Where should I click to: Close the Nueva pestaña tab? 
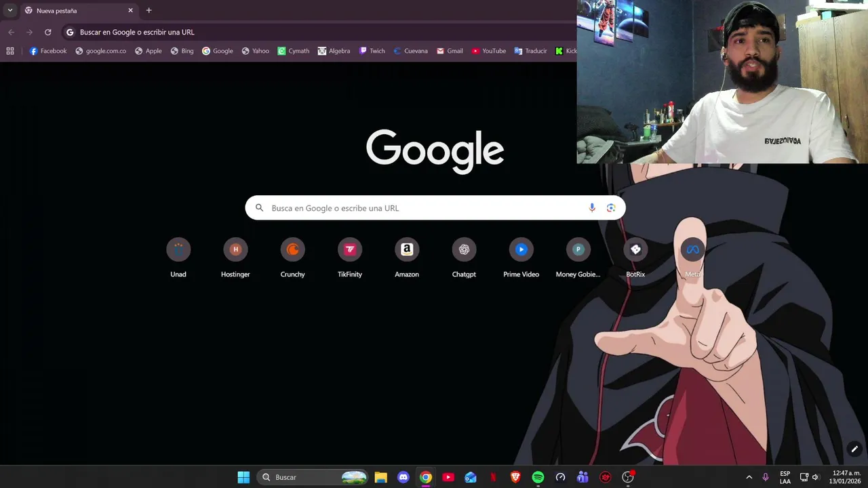130,10
